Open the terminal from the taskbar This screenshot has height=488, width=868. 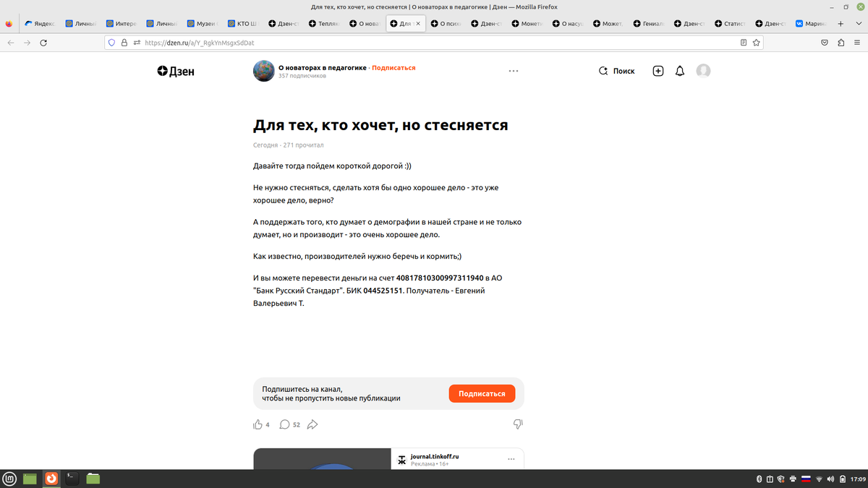pyautogui.click(x=72, y=478)
